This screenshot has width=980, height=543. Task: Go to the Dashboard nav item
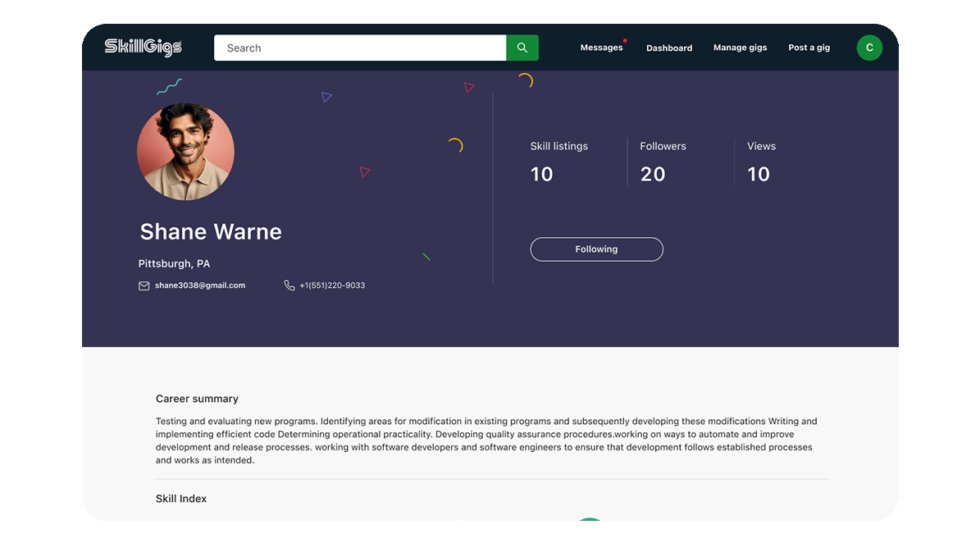click(669, 48)
